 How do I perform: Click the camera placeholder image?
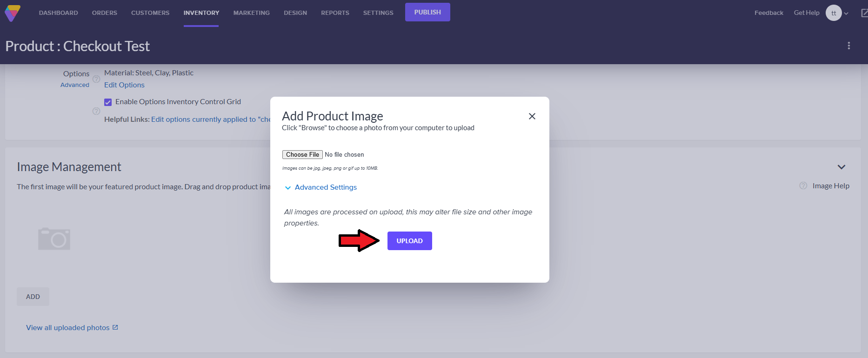click(x=54, y=239)
